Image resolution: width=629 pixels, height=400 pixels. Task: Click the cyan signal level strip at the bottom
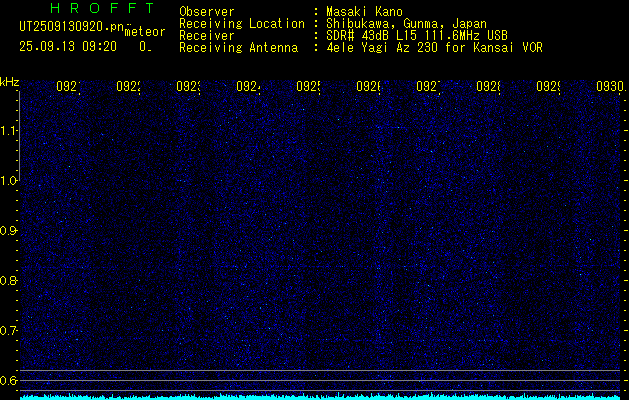(x=320, y=397)
